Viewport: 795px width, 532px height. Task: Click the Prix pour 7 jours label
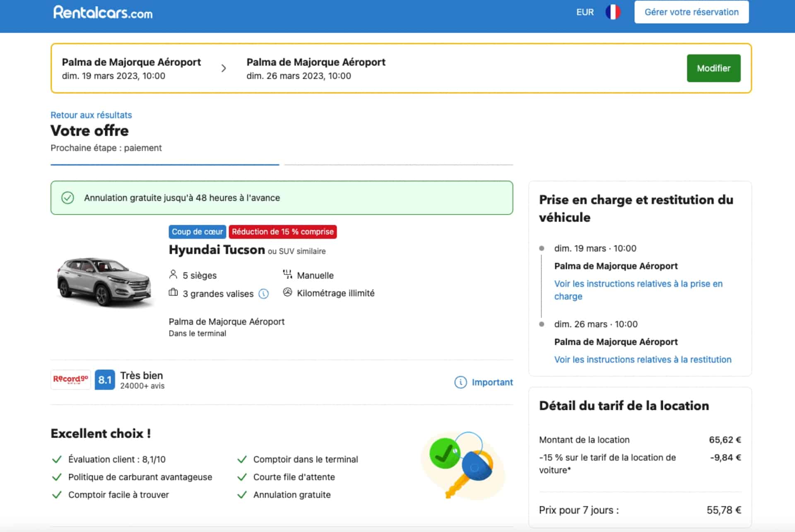[x=579, y=510]
